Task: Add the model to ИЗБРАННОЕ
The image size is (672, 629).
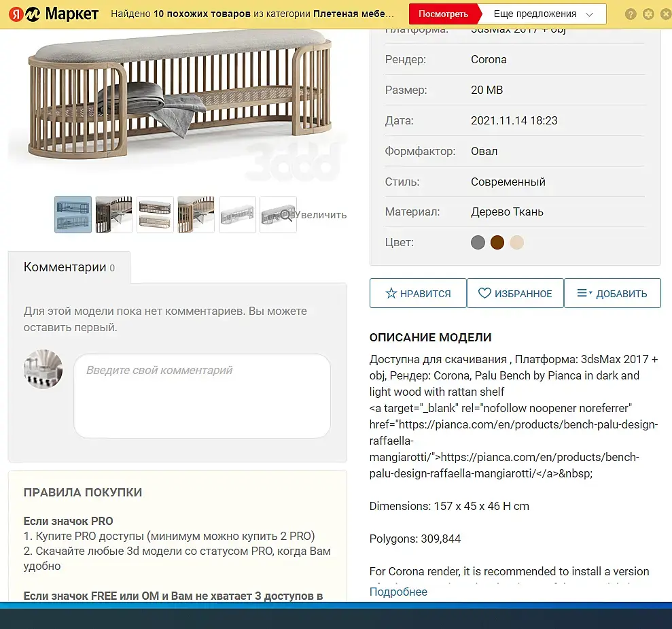Action: tap(515, 293)
